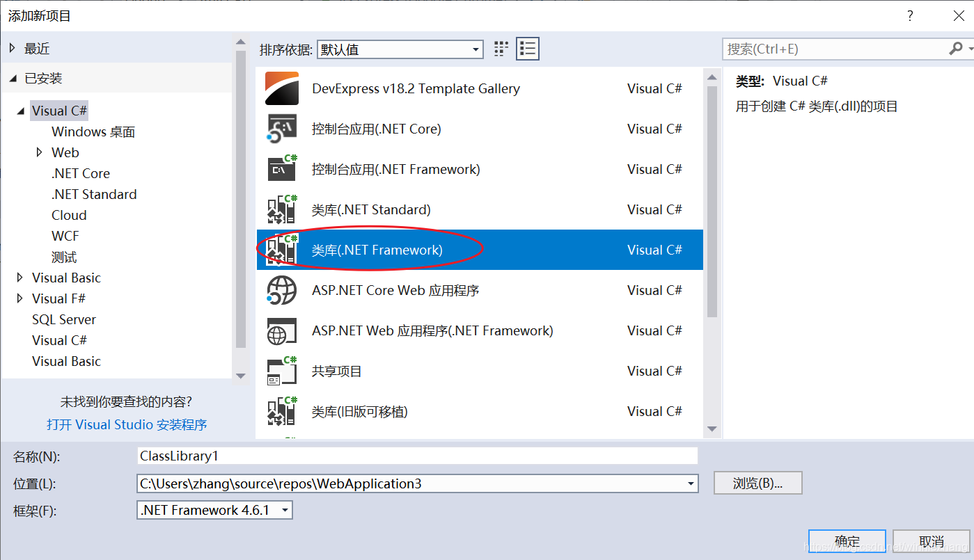Click the 类库(旧版可移植) template icon

coord(282,411)
